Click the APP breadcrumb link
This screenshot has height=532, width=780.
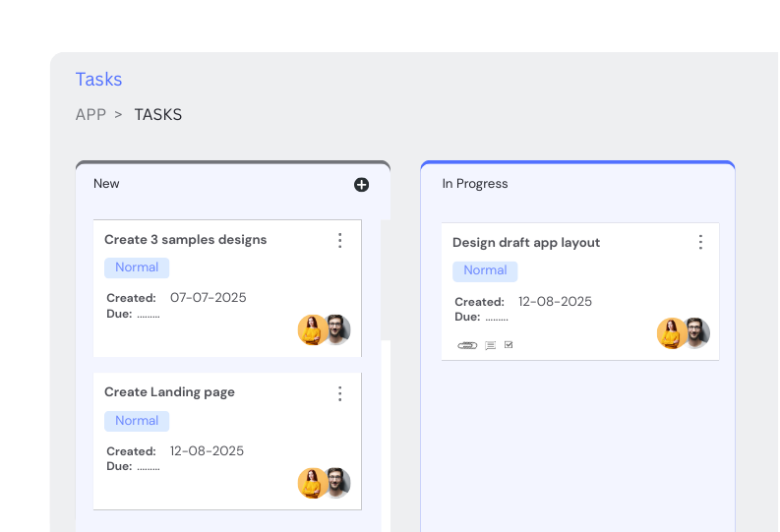click(x=90, y=114)
